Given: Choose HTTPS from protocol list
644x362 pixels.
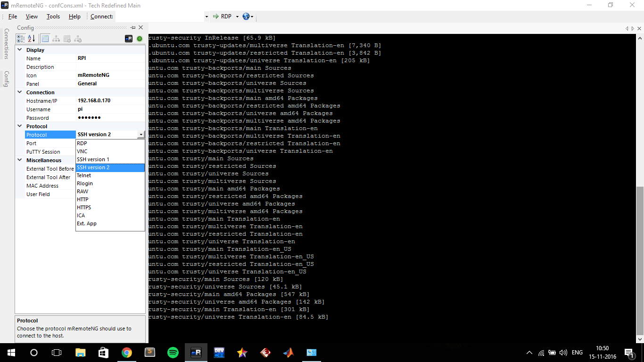Looking at the screenshot, I should click(x=110, y=207).
